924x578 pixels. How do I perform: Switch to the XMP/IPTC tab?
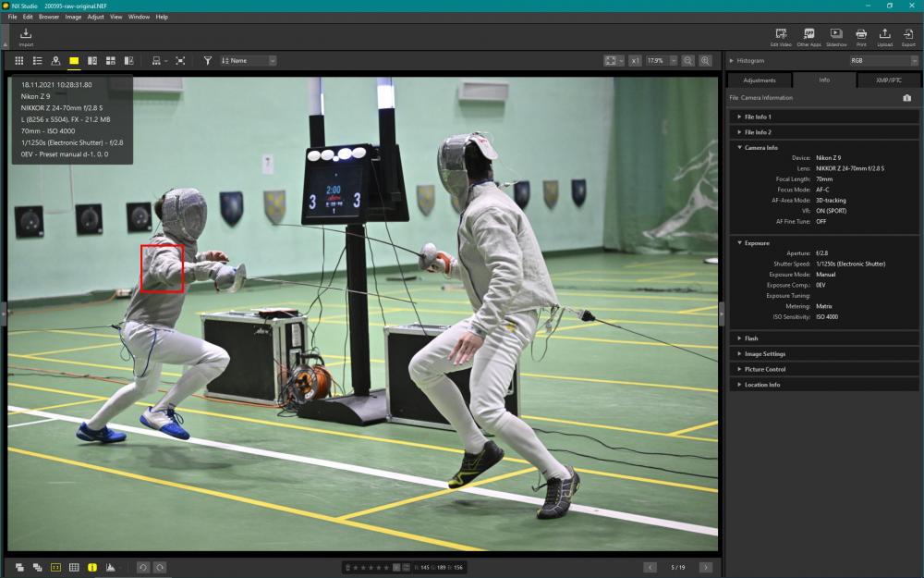point(888,80)
